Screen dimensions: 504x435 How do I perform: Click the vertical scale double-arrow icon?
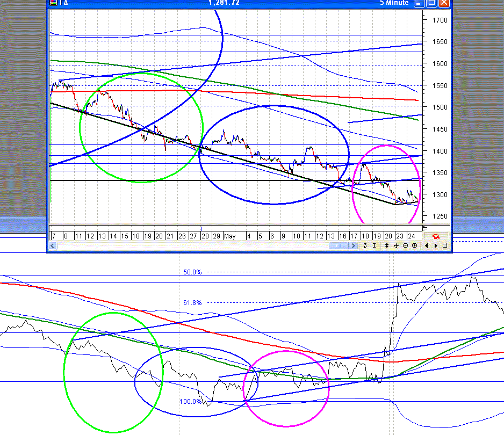point(387,245)
